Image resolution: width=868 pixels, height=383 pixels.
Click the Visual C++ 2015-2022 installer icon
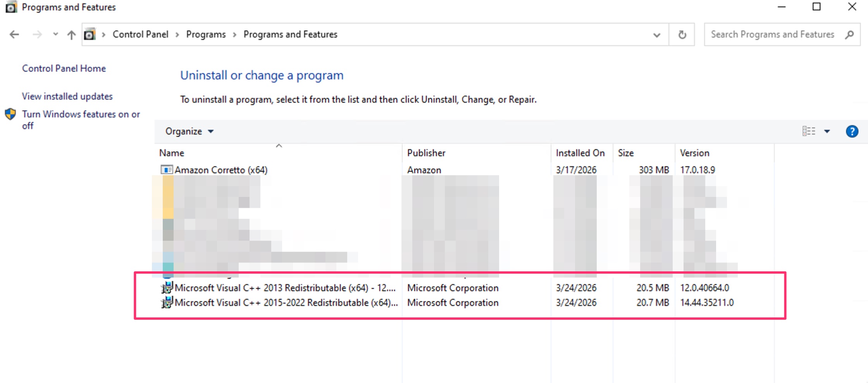[167, 302]
